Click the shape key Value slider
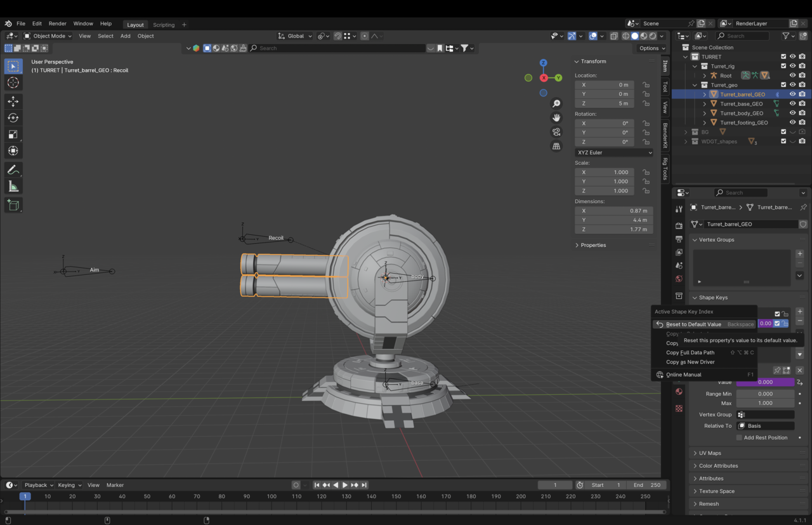 point(765,382)
